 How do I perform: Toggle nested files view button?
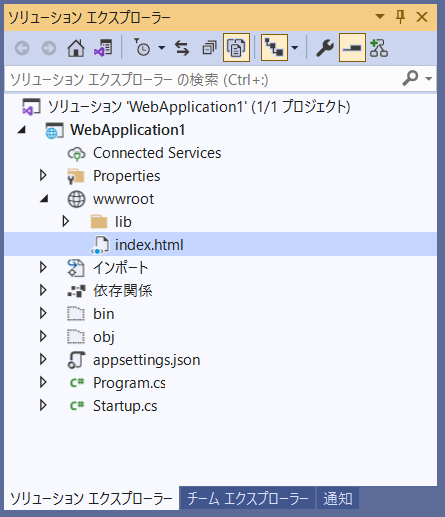point(274,48)
